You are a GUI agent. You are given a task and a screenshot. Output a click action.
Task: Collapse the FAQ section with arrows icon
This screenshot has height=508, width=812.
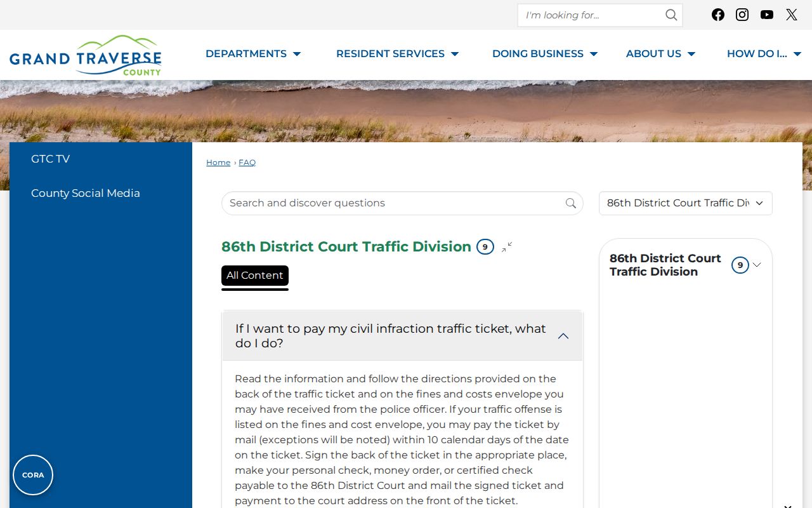(507, 247)
